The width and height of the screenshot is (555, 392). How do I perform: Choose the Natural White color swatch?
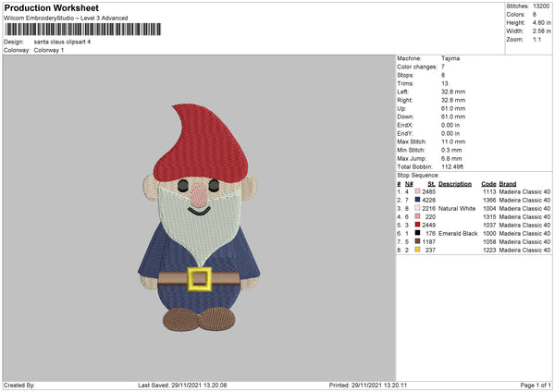[418, 209]
